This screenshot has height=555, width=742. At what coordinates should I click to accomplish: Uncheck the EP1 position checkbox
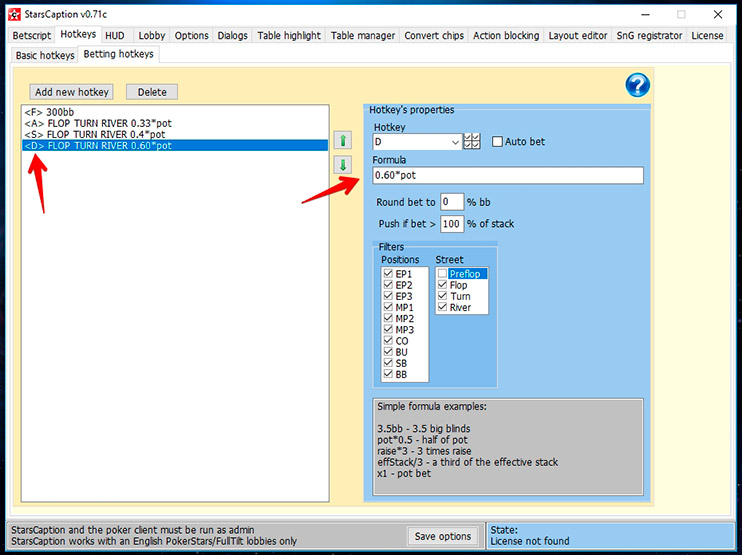click(x=389, y=273)
